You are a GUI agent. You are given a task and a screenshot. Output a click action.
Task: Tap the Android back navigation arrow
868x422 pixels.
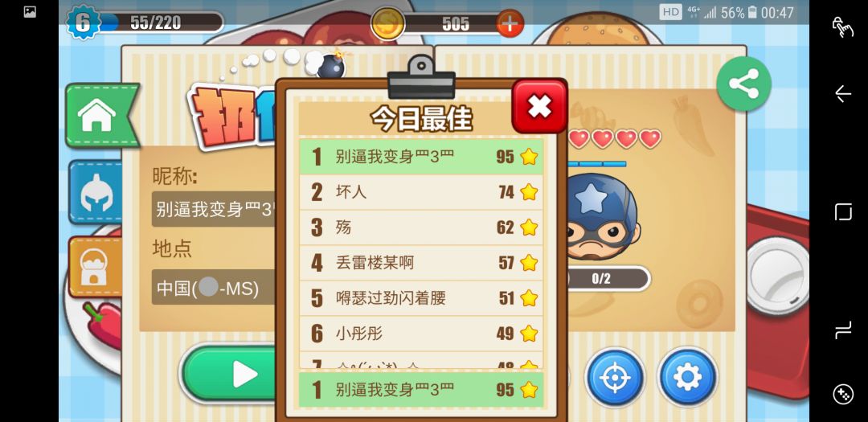(842, 93)
